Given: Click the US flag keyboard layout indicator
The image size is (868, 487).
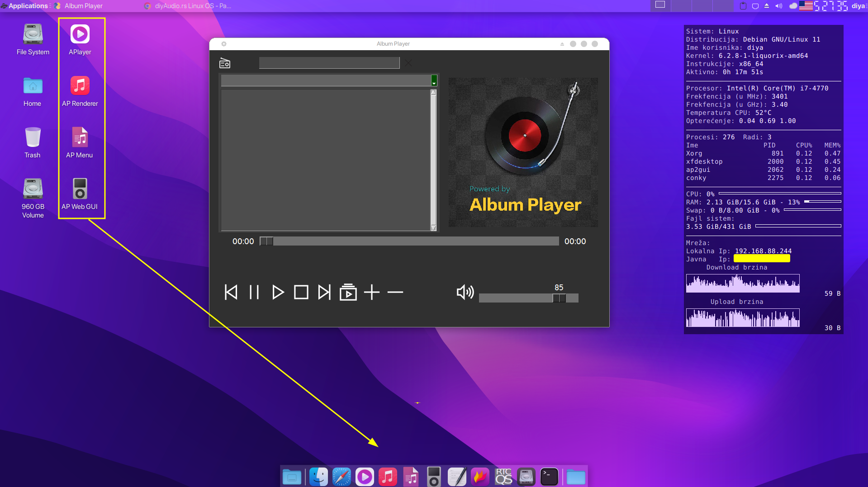Looking at the screenshot, I should click(806, 6).
